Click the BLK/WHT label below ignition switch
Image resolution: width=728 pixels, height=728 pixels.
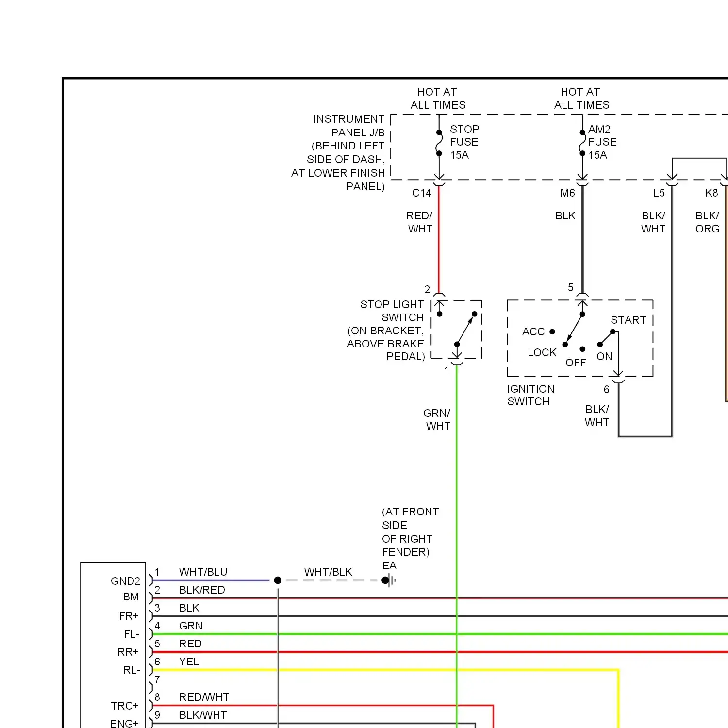597,416
